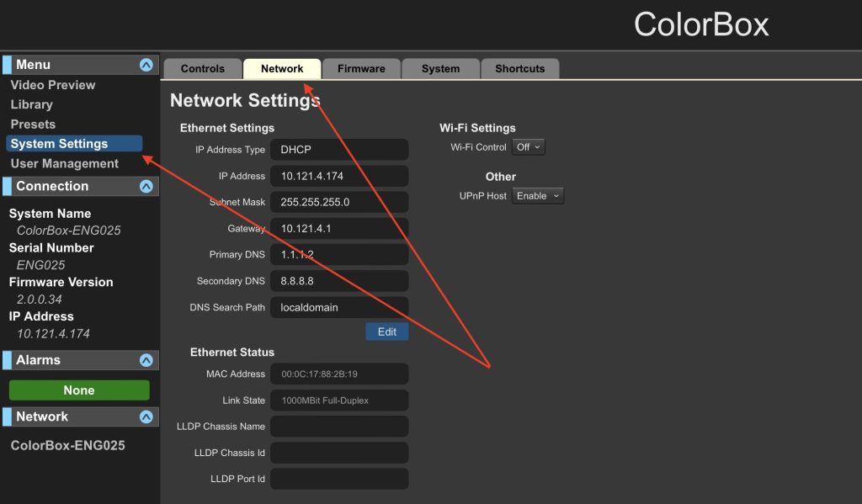Viewport: 862px width, 504px height.
Task: Open Video Preview from the menu
Action: pos(53,85)
